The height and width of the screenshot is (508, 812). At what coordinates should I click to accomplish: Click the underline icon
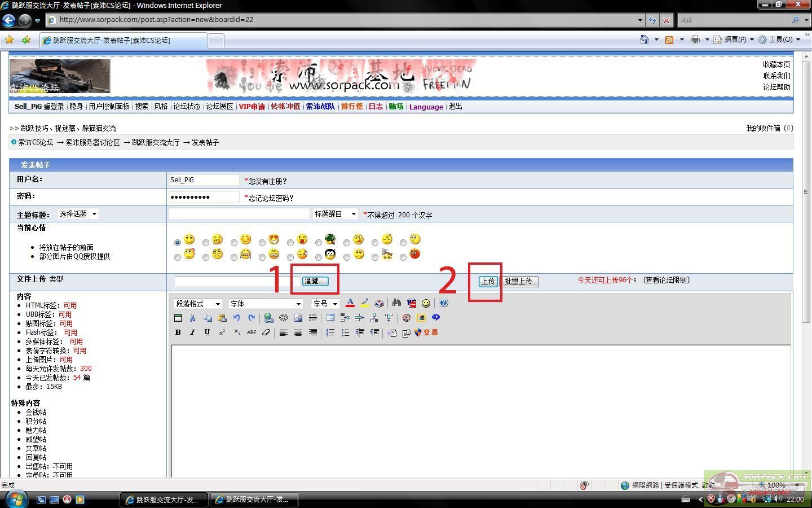(x=207, y=332)
